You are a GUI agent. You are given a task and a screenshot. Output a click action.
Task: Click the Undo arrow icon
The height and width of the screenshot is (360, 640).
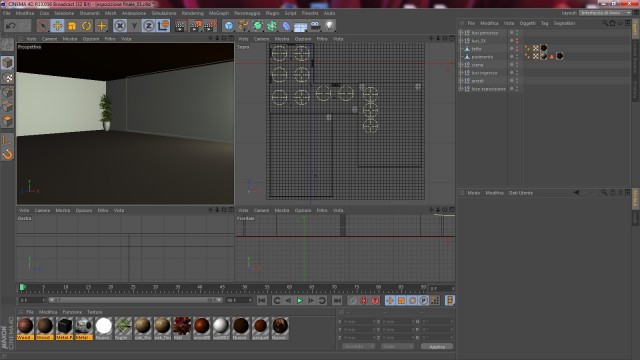[x=11, y=26]
